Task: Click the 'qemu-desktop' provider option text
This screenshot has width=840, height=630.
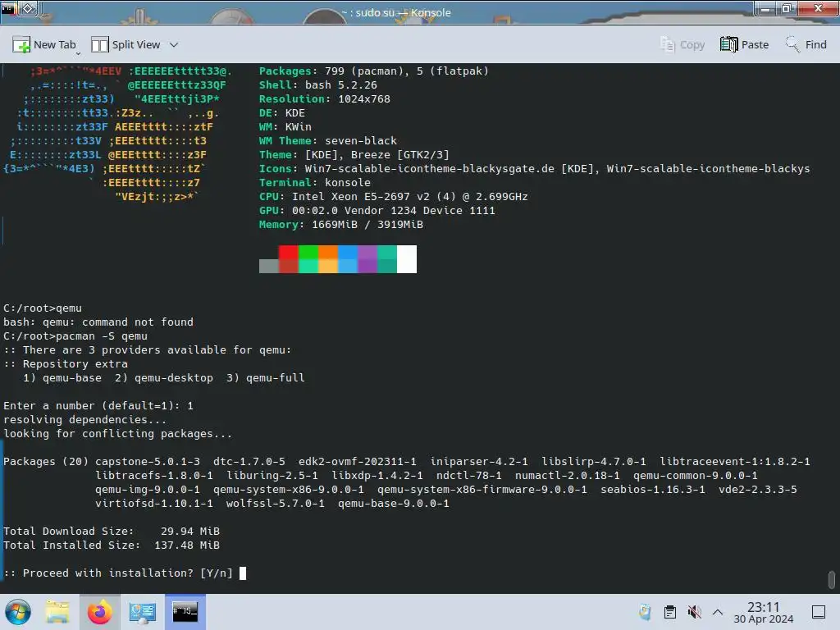Action: 174,377
